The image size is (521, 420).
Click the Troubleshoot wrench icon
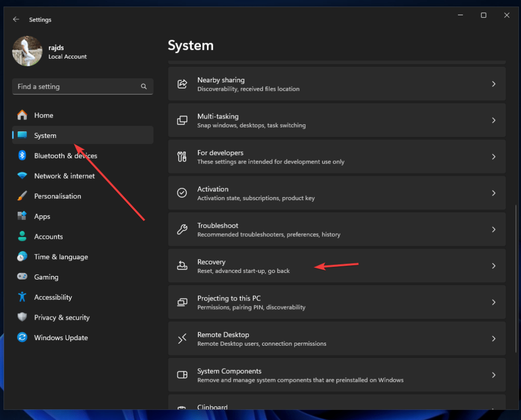(x=182, y=229)
